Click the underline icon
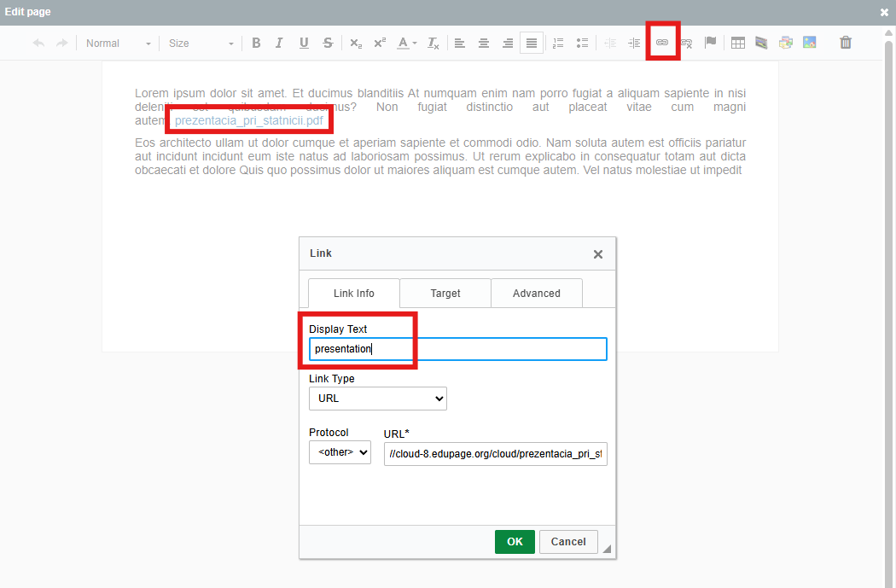Image resolution: width=896 pixels, height=588 pixels. tap(304, 44)
